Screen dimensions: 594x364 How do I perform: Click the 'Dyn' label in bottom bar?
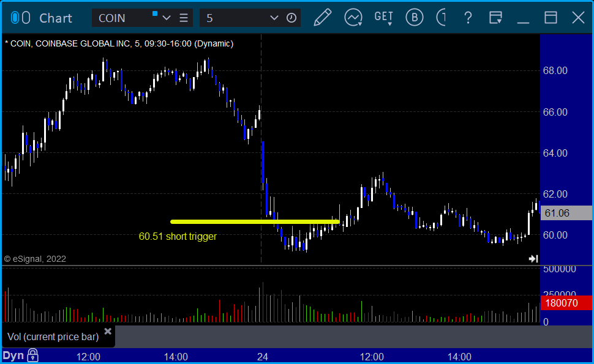[13, 355]
